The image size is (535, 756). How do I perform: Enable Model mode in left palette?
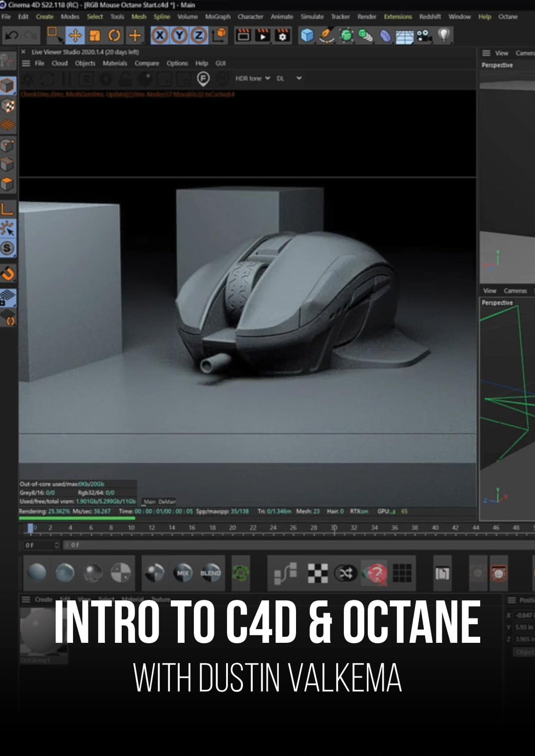pyautogui.click(x=8, y=86)
